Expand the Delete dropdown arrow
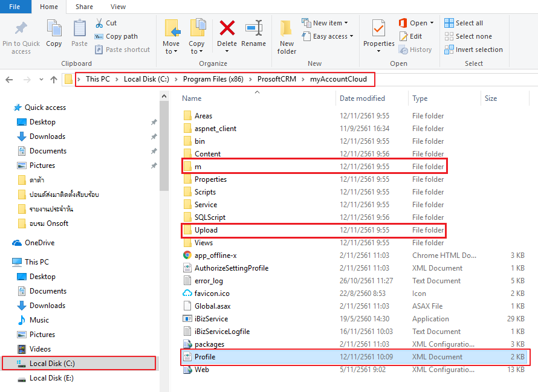This screenshot has height=392, width=538. [x=227, y=51]
